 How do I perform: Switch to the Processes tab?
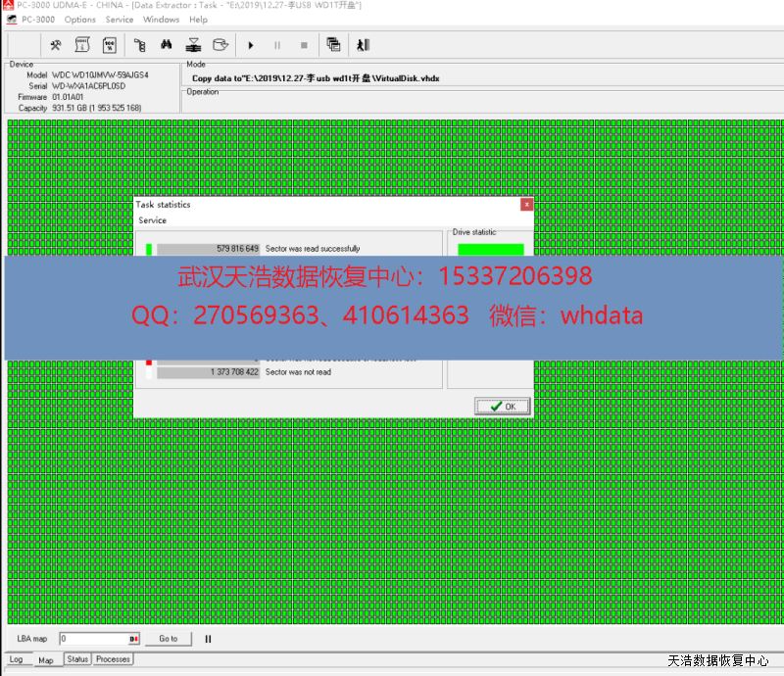coord(113,659)
